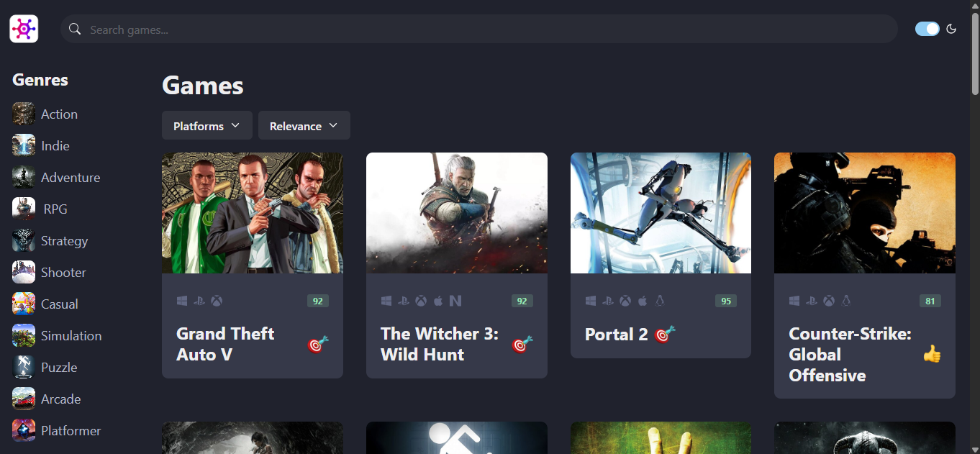Select the Adventure genre label
980x454 pixels.
click(x=71, y=178)
